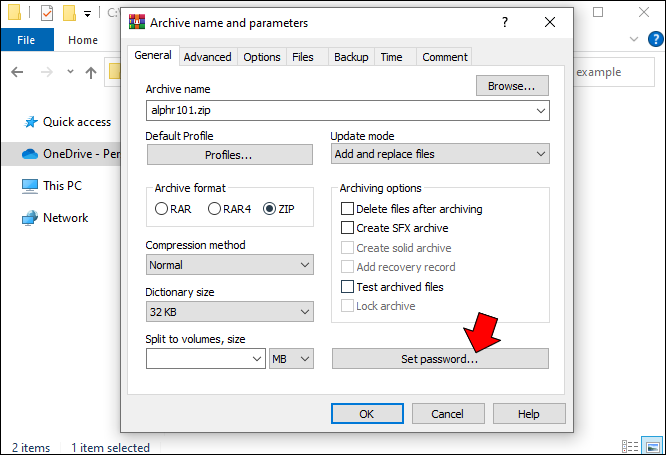This screenshot has width=666, height=455.
Task: Select the RAR archive format
Action: (162, 209)
